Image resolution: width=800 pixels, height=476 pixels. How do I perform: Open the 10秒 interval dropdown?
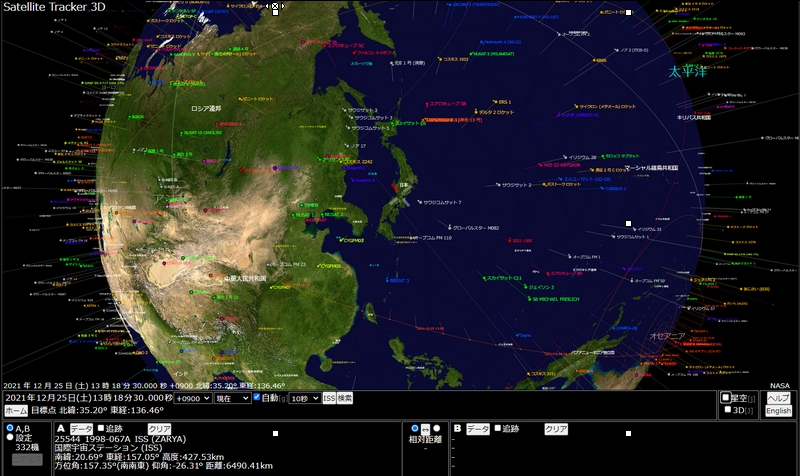click(x=305, y=398)
